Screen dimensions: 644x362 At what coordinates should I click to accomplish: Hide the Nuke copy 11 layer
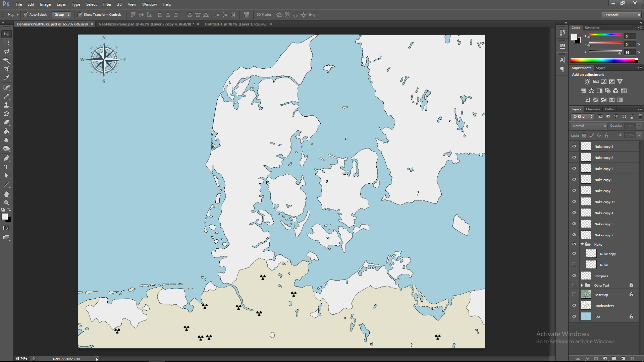pos(574,202)
